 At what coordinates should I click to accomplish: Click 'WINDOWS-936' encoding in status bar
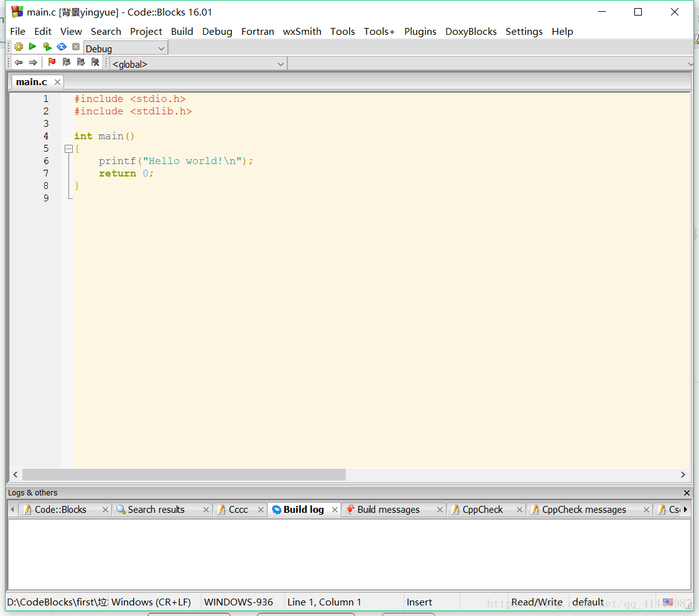239,602
